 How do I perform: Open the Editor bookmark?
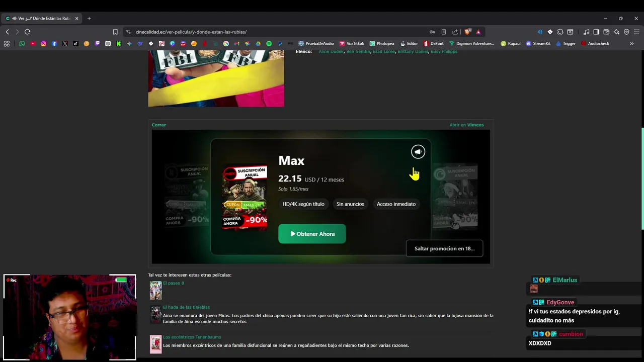(x=409, y=44)
